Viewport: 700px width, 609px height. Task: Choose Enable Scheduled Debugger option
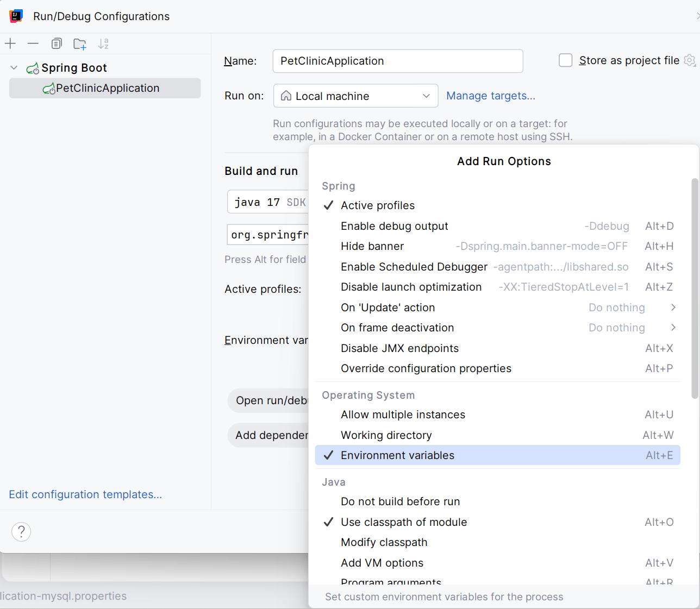click(x=497, y=267)
